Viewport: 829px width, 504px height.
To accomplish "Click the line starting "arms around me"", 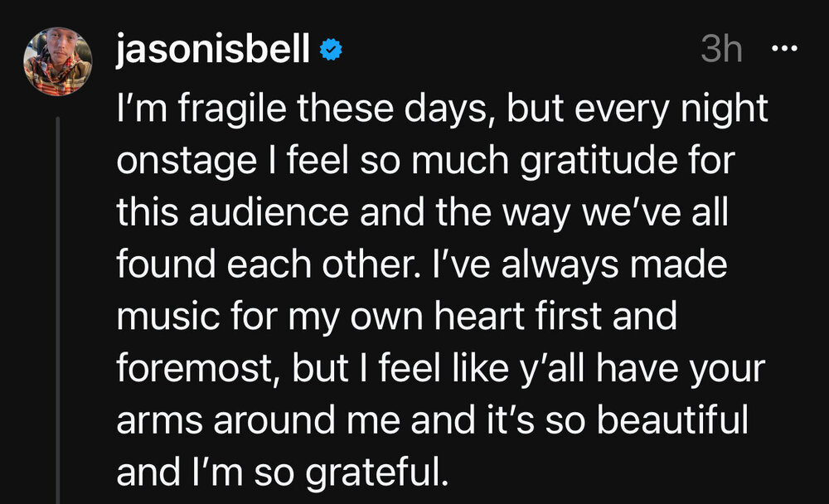I will (433, 420).
